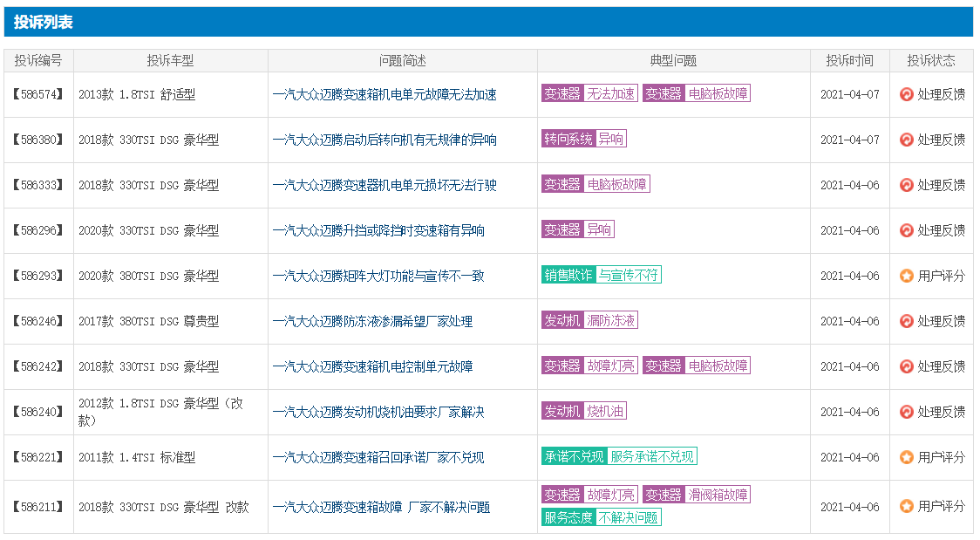Click model 2018款 330TSI DSG 豪华型 改款
980x540 pixels.
164,507
